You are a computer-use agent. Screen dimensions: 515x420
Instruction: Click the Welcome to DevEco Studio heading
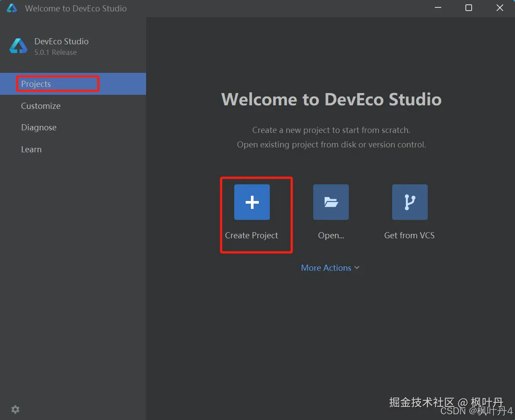tap(331, 99)
